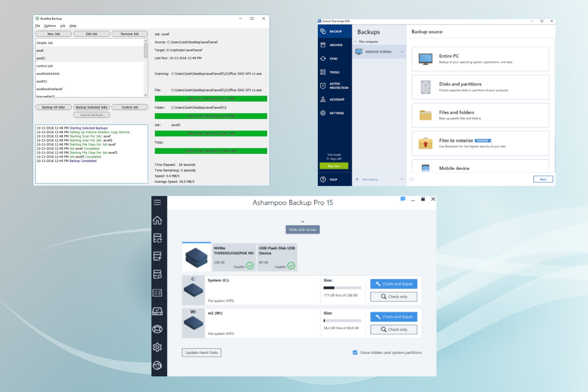Open Ashampoo checklist reports icon
588x392 pixels.
(157, 293)
